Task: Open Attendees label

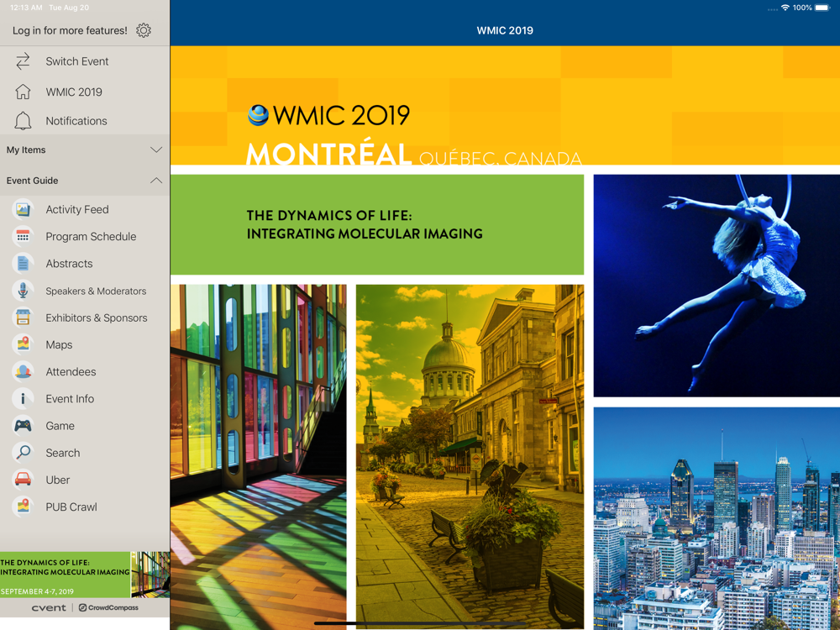Action: [71, 372]
